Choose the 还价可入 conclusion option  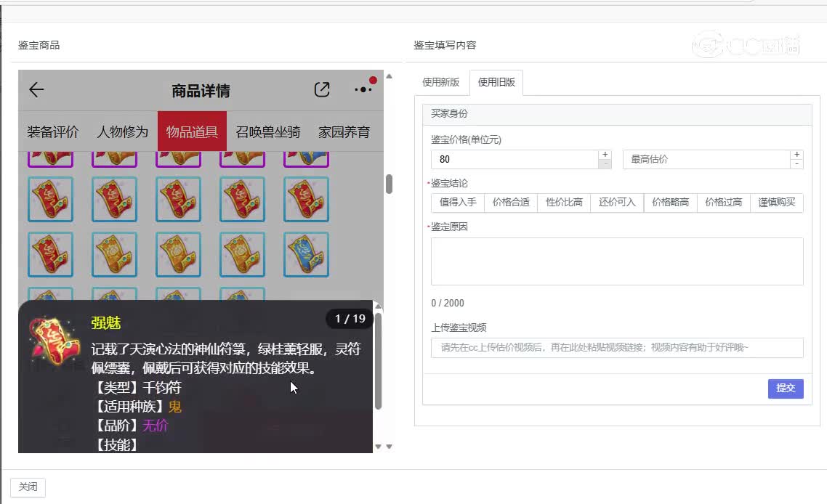click(617, 203)
